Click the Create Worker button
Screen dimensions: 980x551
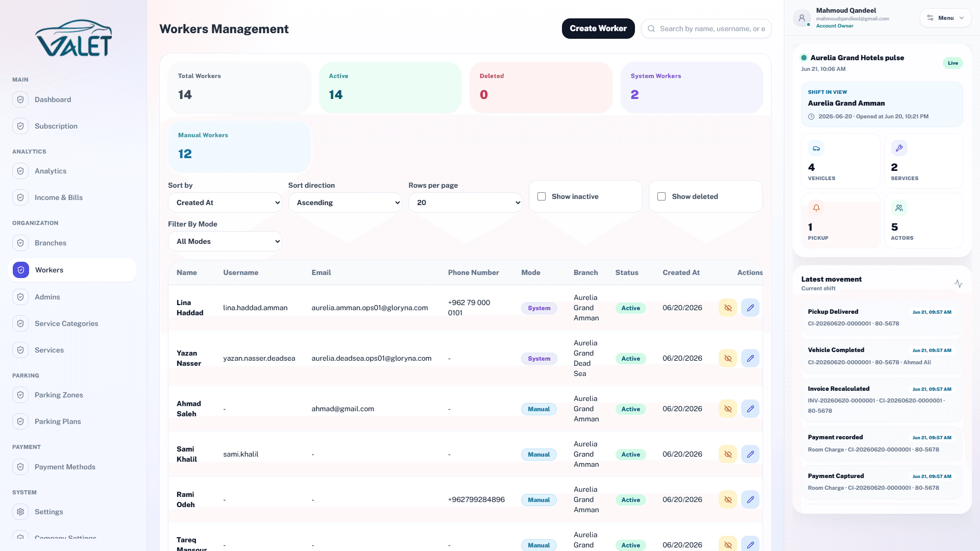pos(598,29)
